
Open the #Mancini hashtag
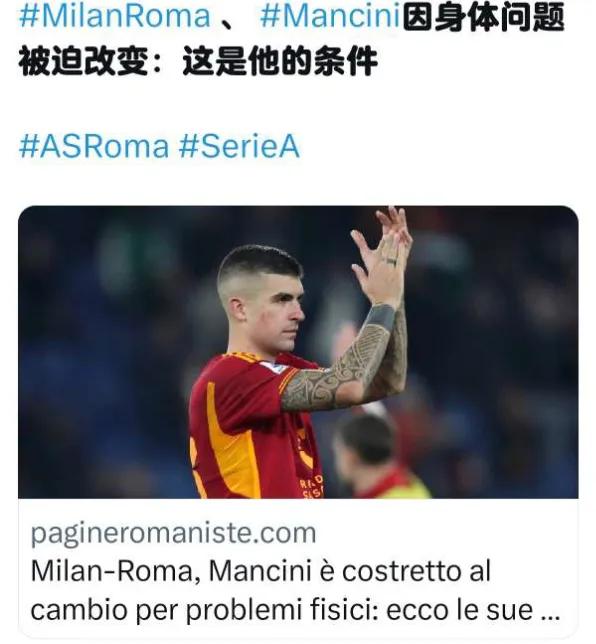330,16
